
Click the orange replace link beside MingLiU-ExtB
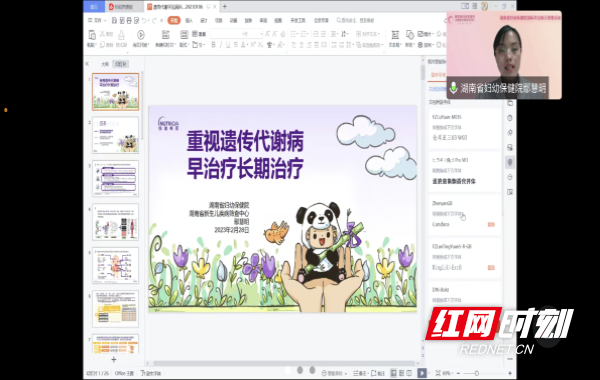pos(491,267)
